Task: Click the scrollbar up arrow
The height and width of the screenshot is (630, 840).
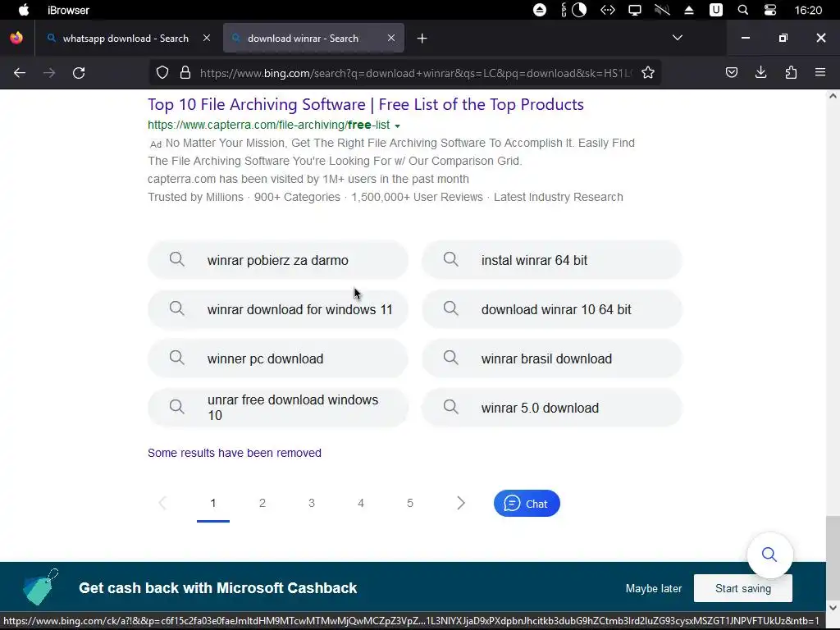Action: tap(833, 97)
